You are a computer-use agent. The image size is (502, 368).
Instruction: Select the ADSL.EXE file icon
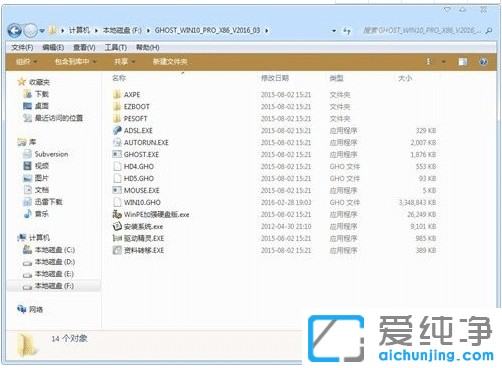[117, 130]
